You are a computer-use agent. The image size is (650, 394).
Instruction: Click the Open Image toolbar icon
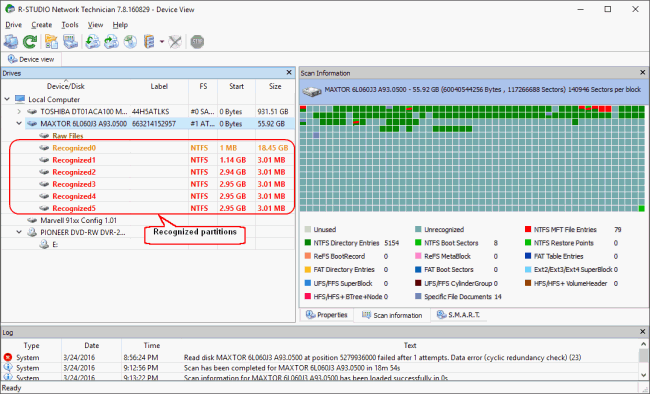tap(92, 42)
